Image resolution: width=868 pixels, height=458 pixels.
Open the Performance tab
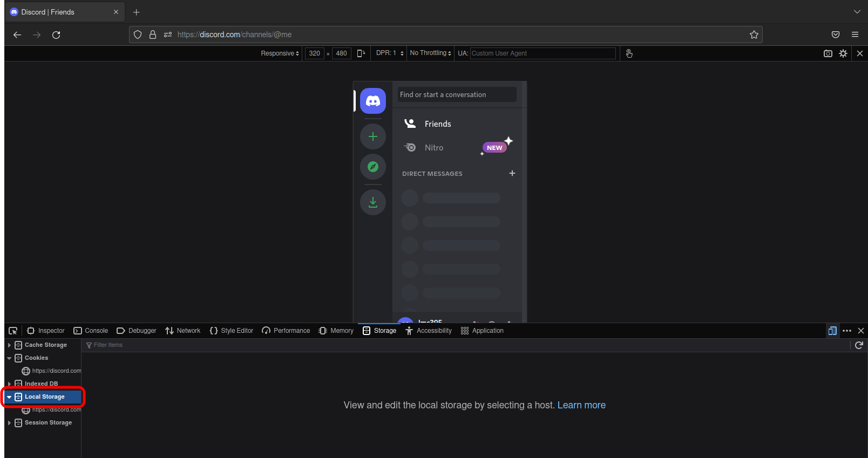(286, 331)
